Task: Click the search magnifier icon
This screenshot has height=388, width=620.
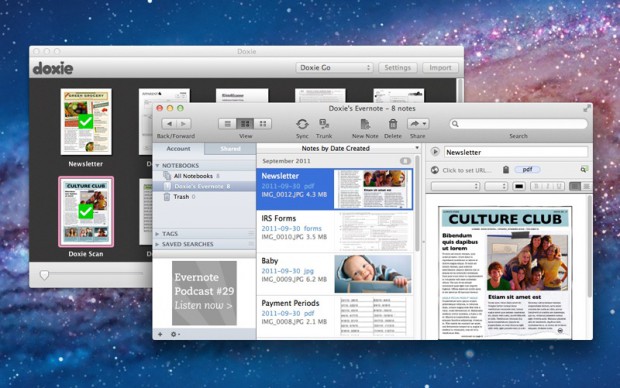Action: coord(455,124)
